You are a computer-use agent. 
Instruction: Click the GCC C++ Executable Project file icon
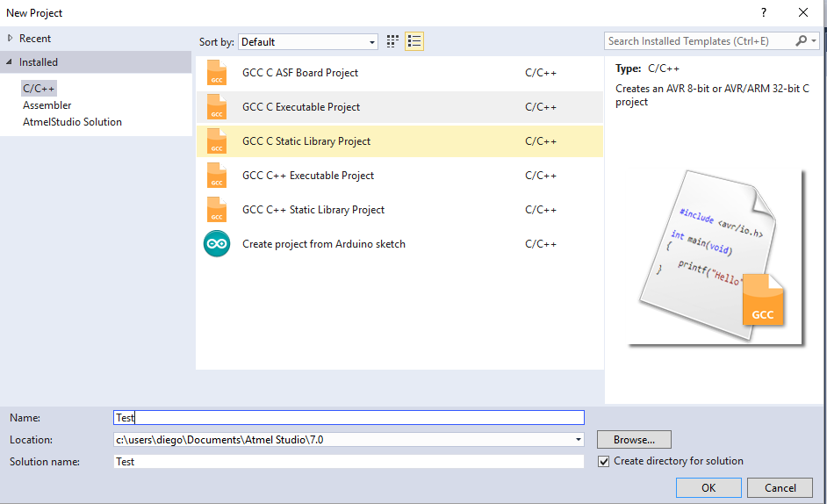pos(217,176)
